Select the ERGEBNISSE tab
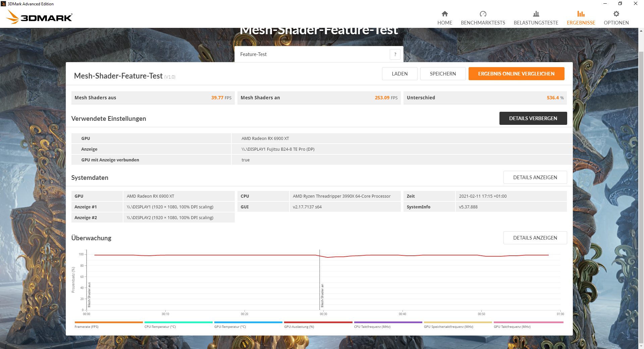Viewport: 644px width, 349px height. pos(581,18)
